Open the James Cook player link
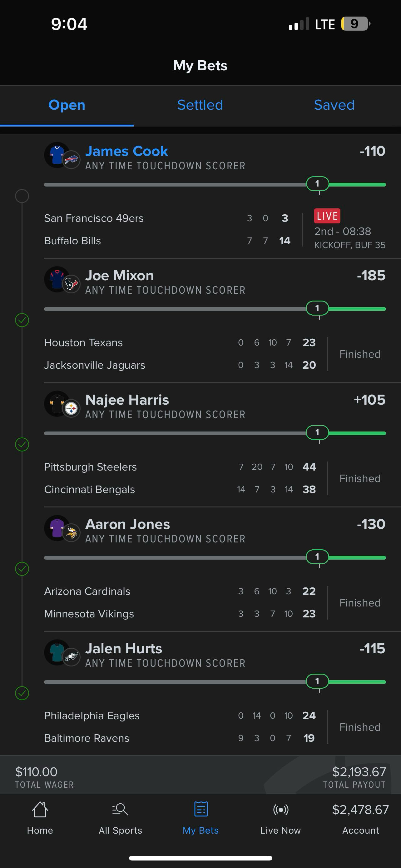401x868 pixels. tap(126, 151)
